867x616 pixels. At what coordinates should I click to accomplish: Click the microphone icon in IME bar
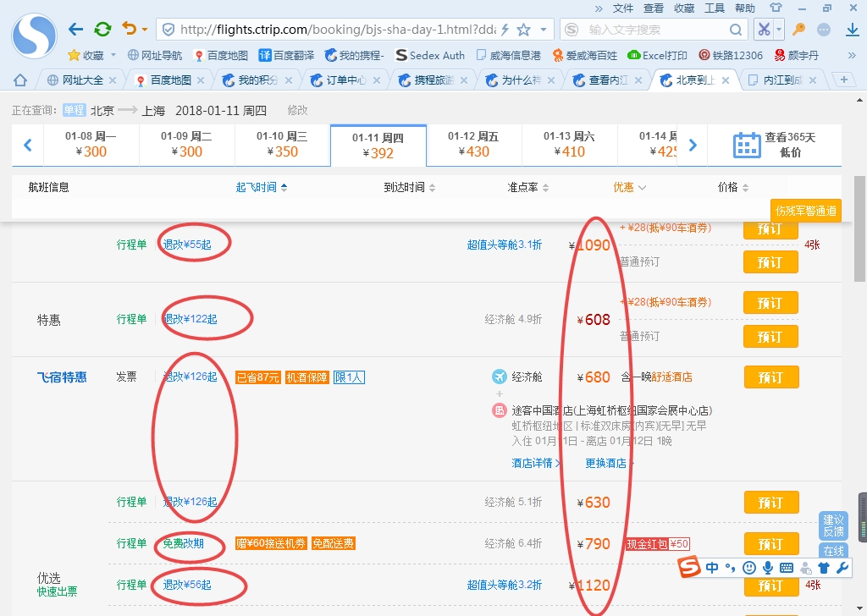(x=767, y=568)
